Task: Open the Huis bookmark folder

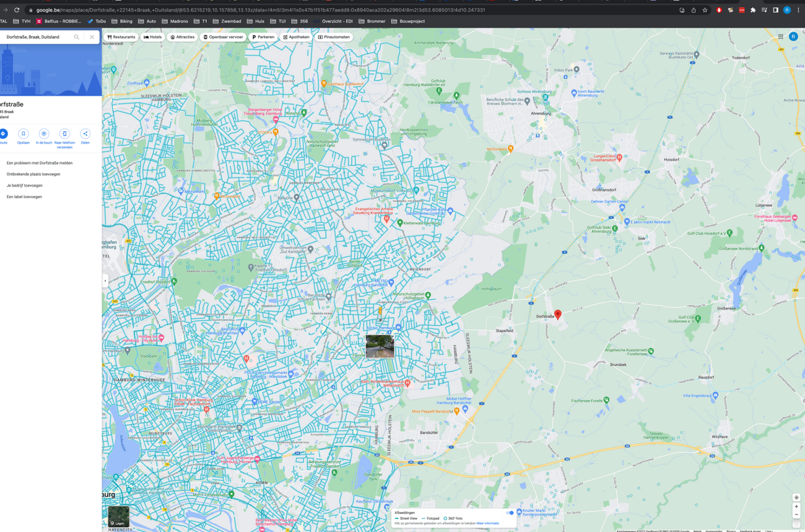Action: 255,21
